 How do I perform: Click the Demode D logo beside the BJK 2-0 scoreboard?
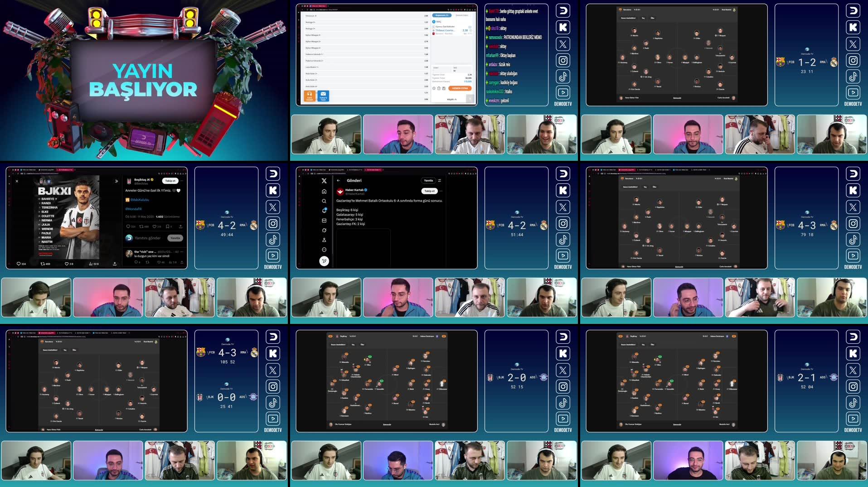pyautogui.click(x=563, y=337)
